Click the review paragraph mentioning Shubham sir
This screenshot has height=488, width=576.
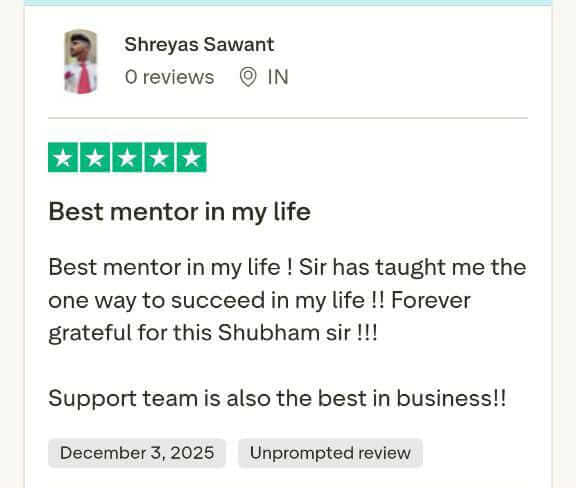(287, 300)
